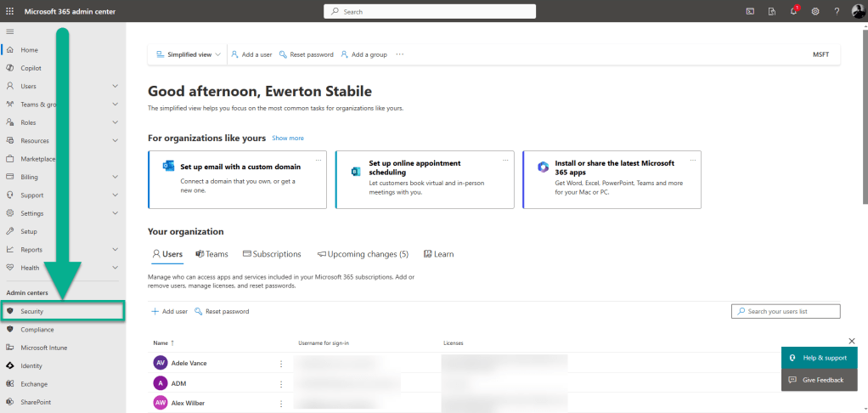This screenshot has height=413, width=868.
Task: Switch to the Upcoming changes tab
Action: 363,254
